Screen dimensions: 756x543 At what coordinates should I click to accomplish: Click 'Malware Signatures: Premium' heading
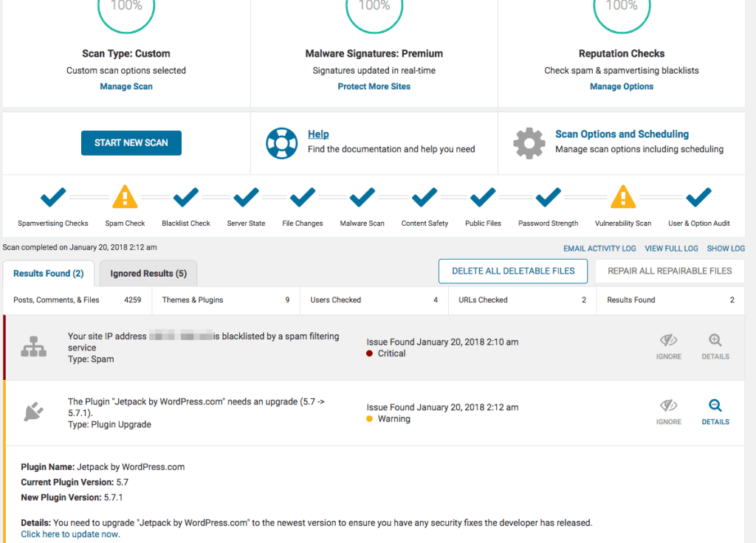[374, 53]
